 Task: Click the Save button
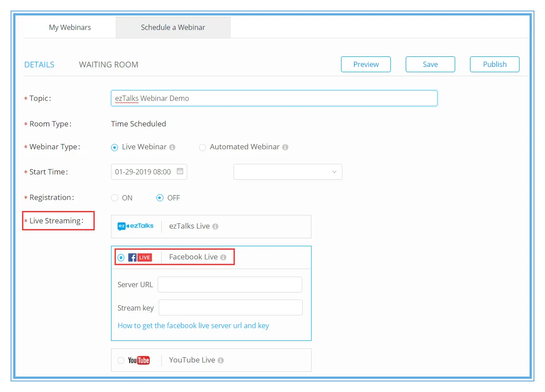(430, 64)
